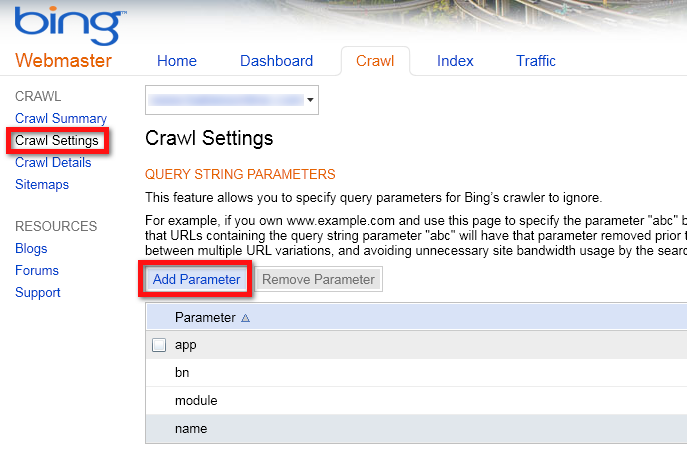Visit the Forums resource link
Screen dimensions: 687x461
pos(37,270)
